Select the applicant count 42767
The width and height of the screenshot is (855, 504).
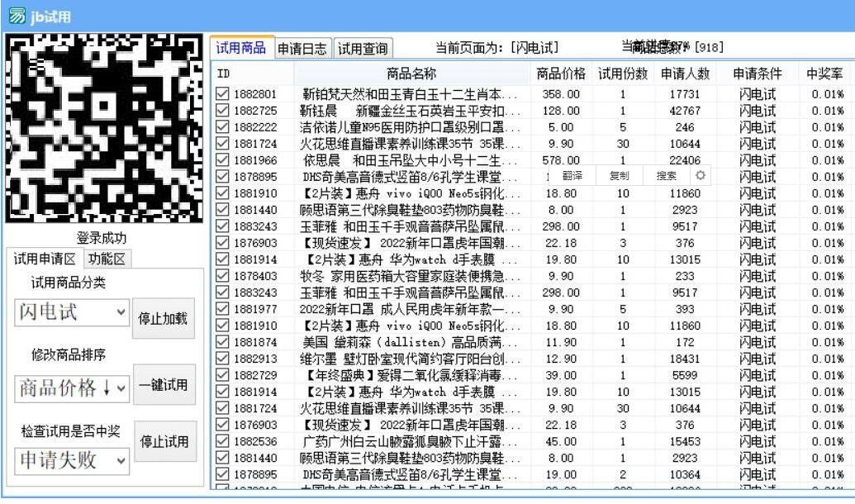685,111
